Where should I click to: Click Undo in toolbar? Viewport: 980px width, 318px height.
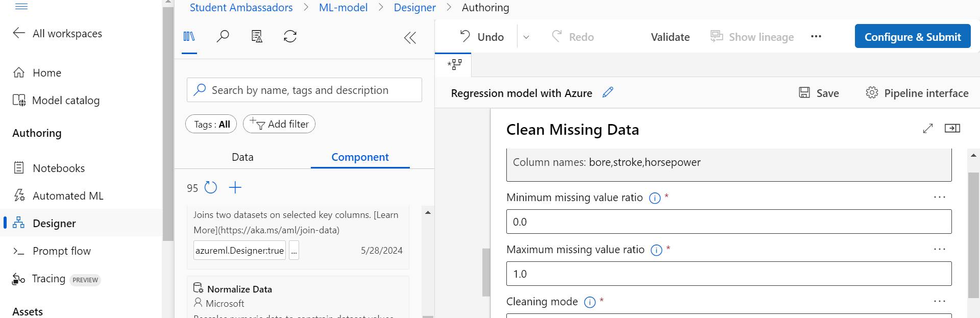point(482,37)
